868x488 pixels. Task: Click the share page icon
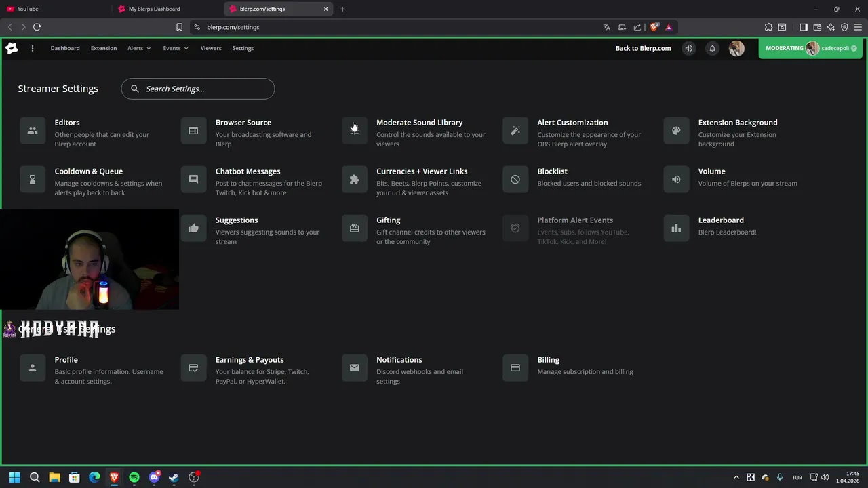coord(637,27)
